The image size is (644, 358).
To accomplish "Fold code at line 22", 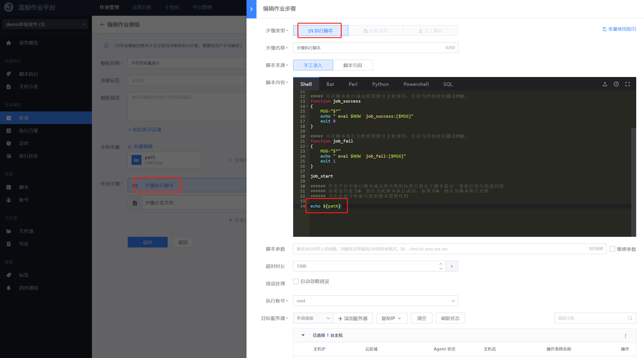I will click(x=307, y=146).
